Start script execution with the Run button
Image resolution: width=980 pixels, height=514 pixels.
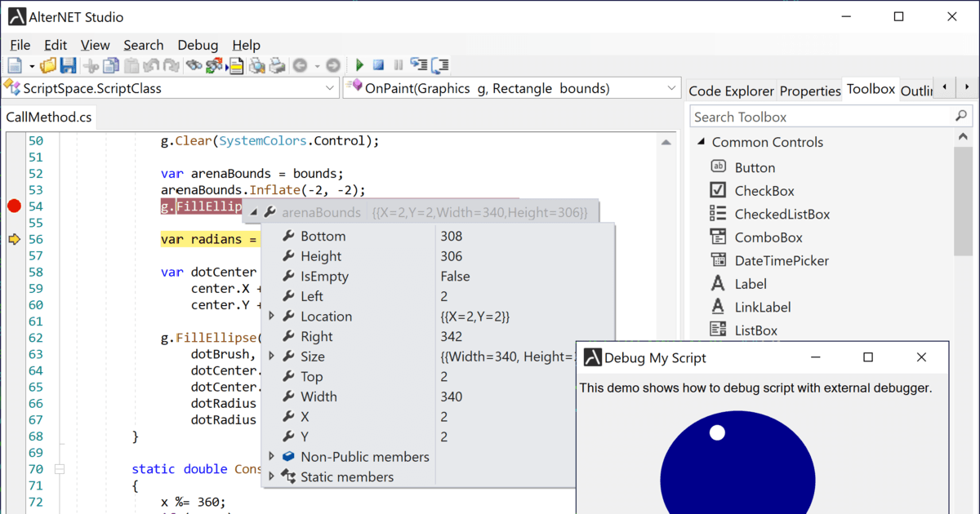click(x=359, y=64)
